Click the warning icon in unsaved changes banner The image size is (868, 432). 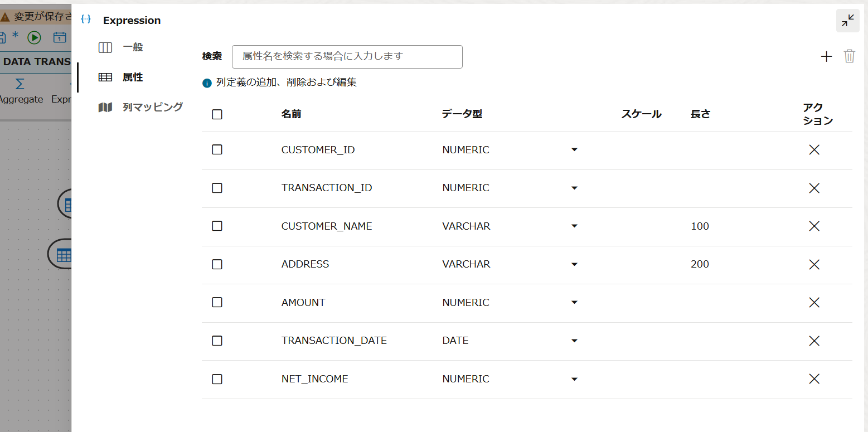[x=5, y=17]
